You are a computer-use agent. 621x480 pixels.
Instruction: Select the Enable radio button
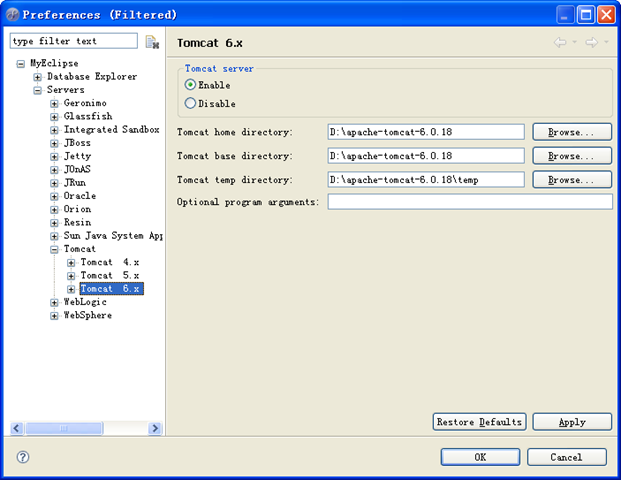[x=190, y=85]
